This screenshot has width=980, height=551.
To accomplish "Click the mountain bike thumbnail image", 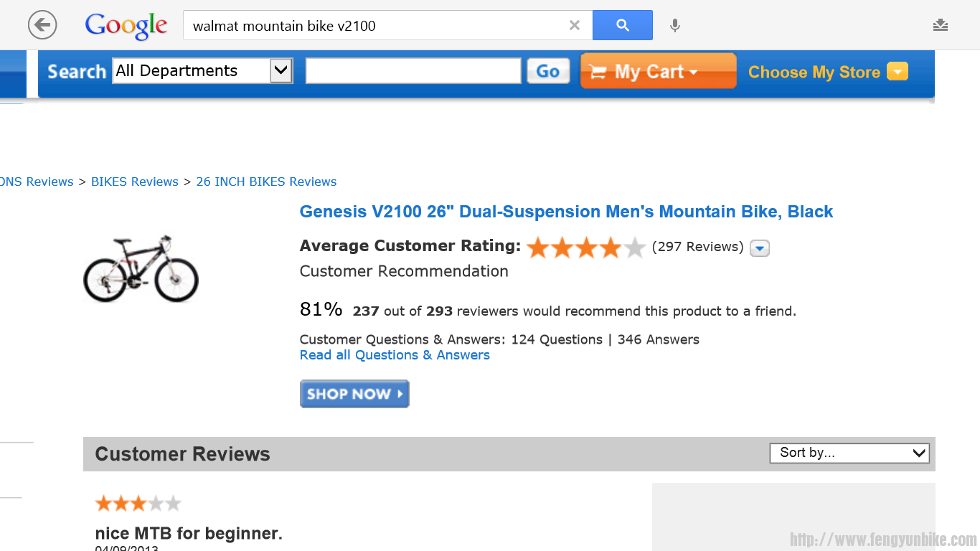I will coord(141,268).
